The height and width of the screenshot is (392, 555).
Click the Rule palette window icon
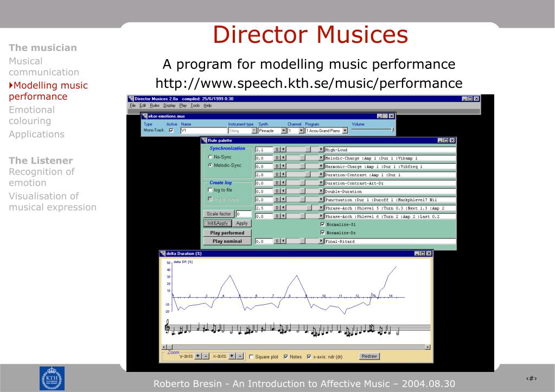click(x=204, y=140)
